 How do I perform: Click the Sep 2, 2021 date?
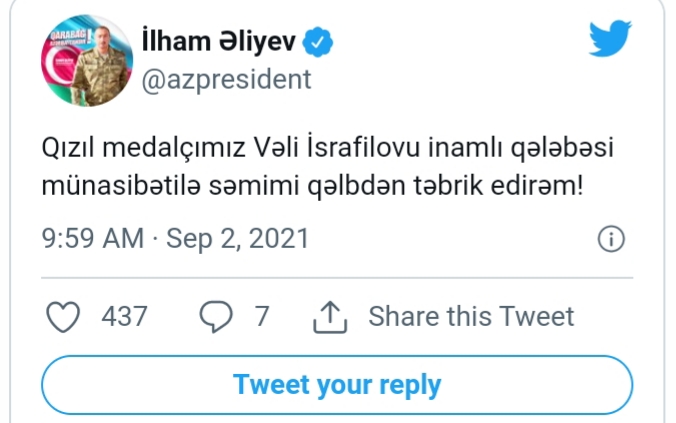[237, 240]
